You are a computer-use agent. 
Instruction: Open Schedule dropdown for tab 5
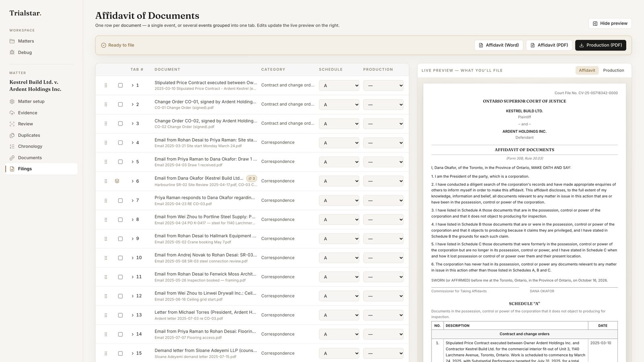coord(339,162)
